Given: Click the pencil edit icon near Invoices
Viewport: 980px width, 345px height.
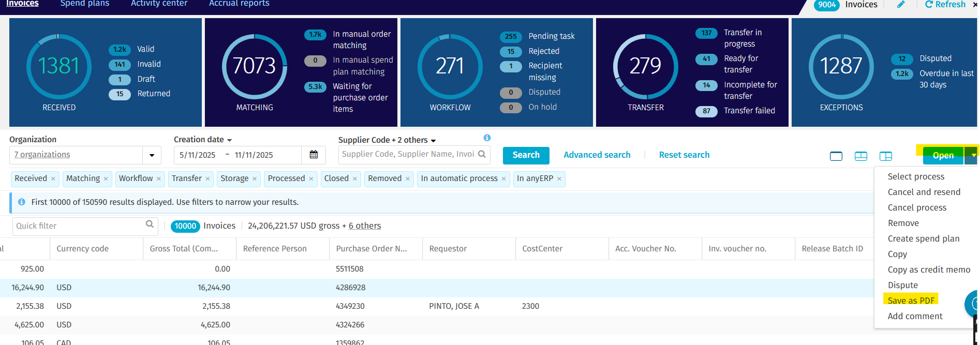Looking at the screenshot, I should click(x=901, y=5).
